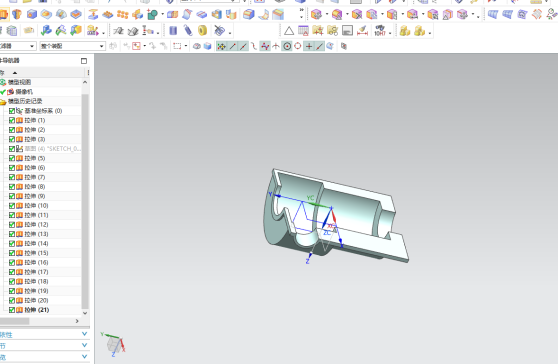The image size is (558, 364).
Task: Click the navigator scroll down arrow
Action: tap(85, 313)
